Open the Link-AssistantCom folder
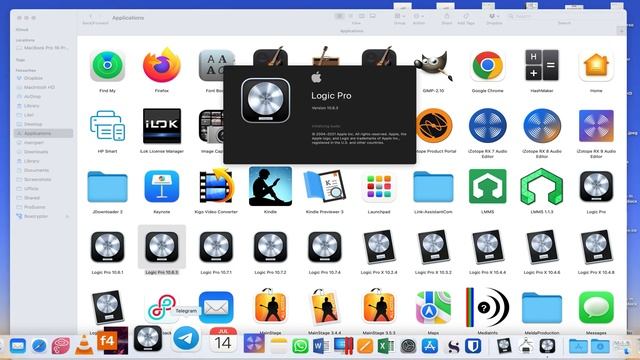This screenshot has height=360, width=640. [433, 187]
